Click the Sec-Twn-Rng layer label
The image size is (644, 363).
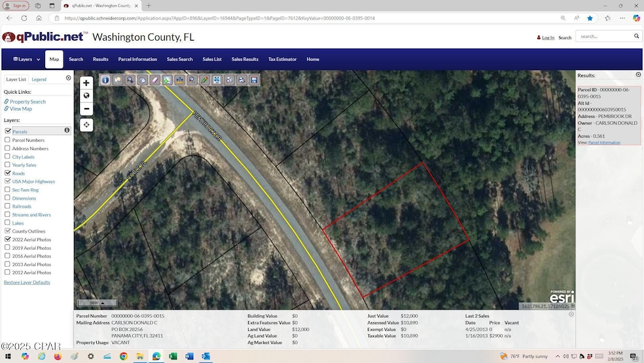click(26, 190)
